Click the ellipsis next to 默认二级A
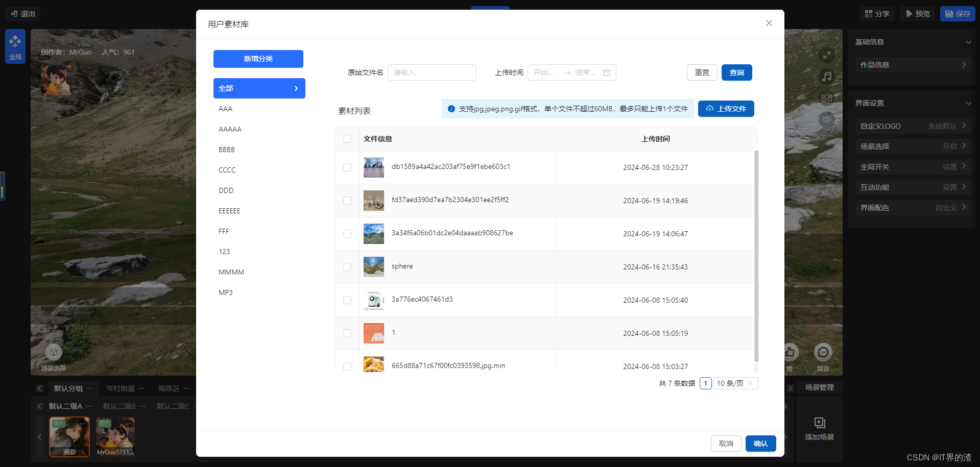This screenshot has width=980, height=467. 89,406
